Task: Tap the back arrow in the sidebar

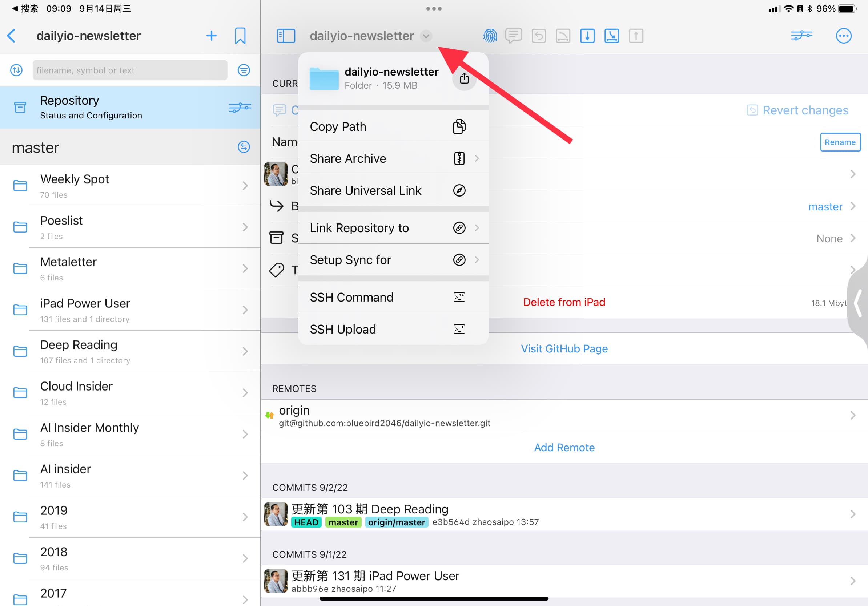Action: coord(12,36)
